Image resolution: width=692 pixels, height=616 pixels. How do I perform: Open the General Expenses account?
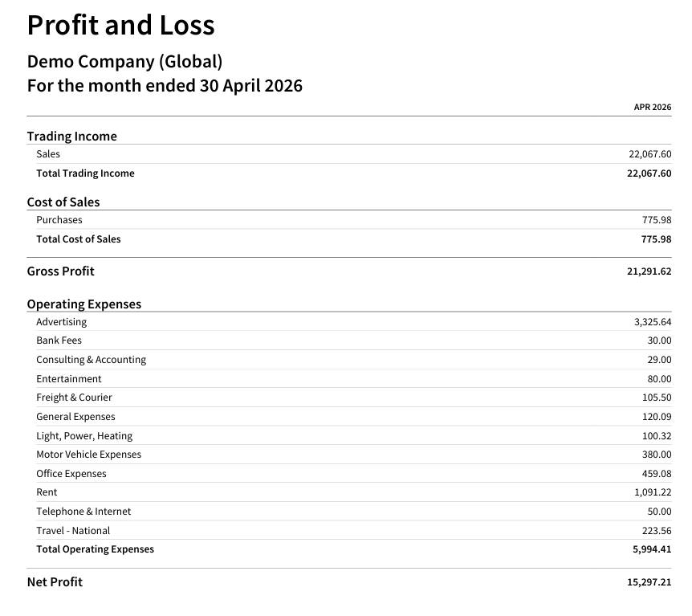coord(75,417)
